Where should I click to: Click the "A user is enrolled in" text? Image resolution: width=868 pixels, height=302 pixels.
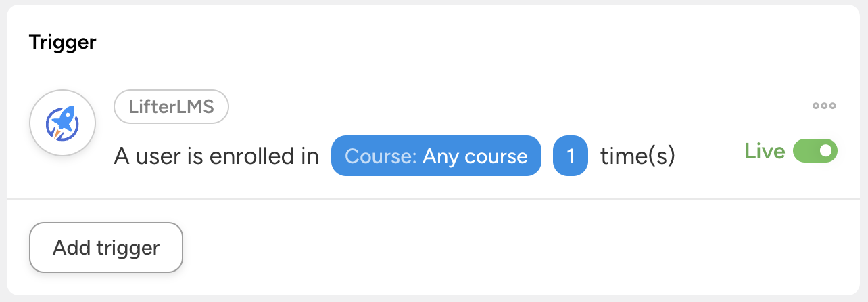pos(216,156)
